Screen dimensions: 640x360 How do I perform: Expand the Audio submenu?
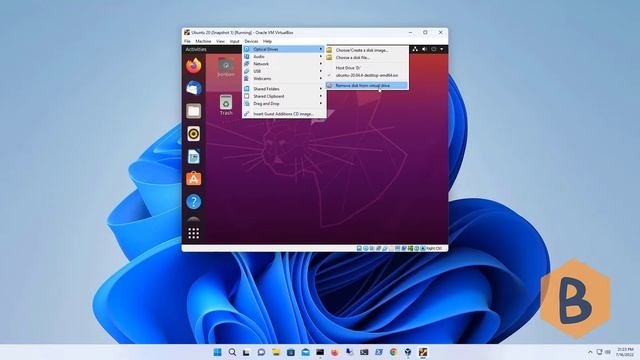(284, 57)
